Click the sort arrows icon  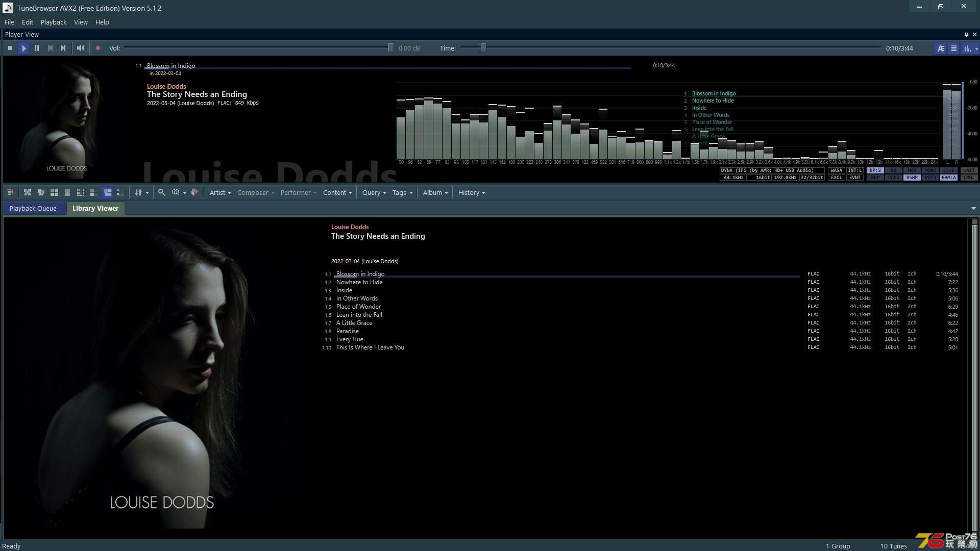pyautogui.click(x=138, y=192)
